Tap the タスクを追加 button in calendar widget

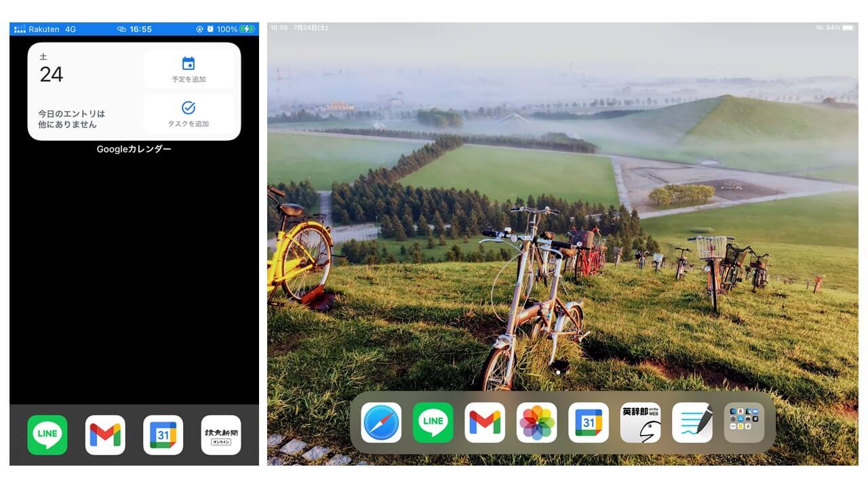click(189, 114)
